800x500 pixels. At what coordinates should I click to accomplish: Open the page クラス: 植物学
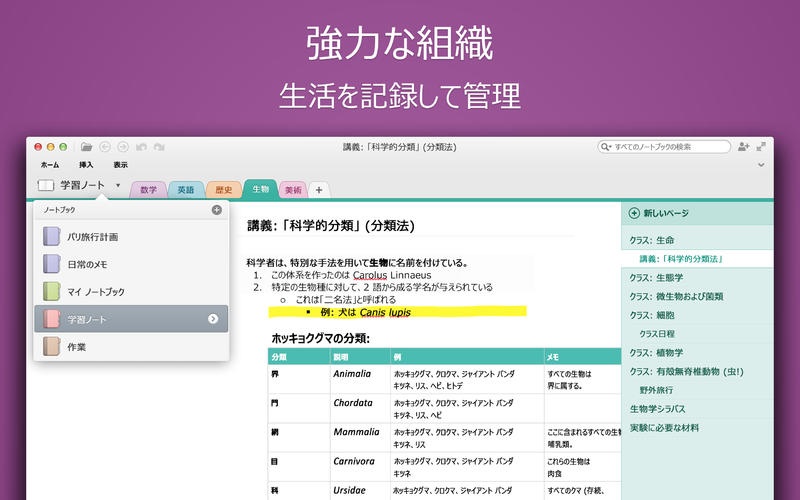tap(697, 353)
